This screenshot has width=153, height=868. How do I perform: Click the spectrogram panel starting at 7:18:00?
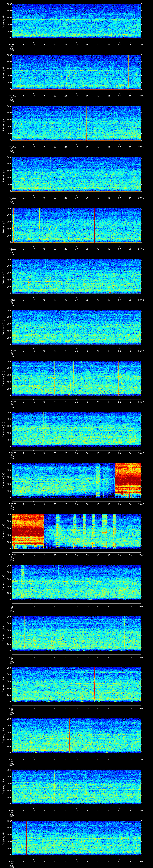point(77,123)
